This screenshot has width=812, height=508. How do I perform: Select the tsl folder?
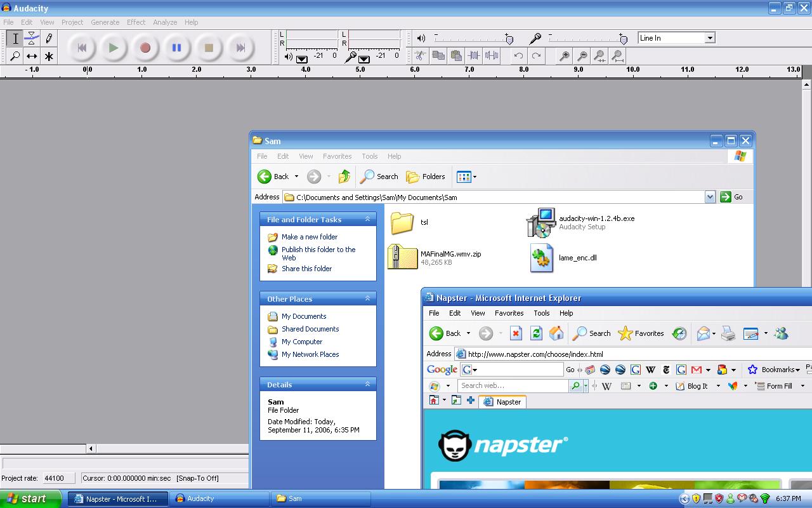409,222
